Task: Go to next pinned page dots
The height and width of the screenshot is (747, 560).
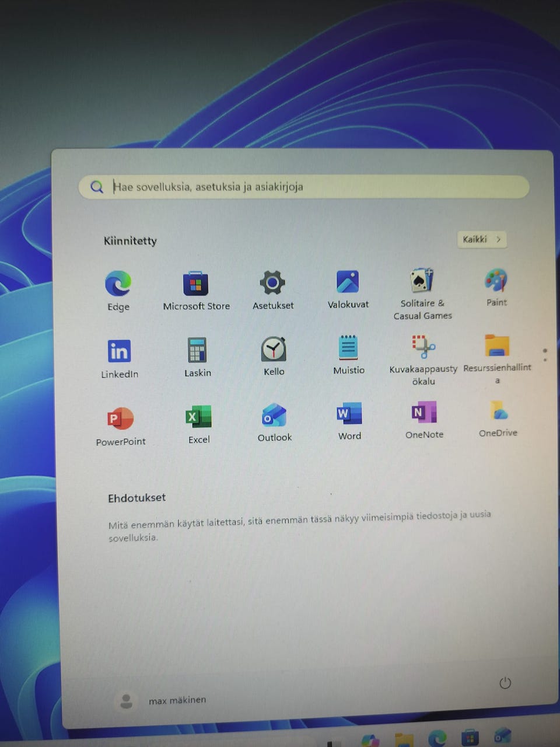Action: 545,355
